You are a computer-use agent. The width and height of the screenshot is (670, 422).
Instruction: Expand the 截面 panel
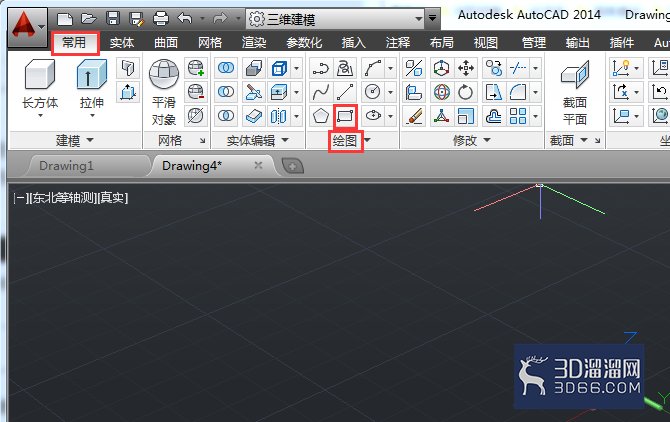pyautogui.click(x=568, y=140)
